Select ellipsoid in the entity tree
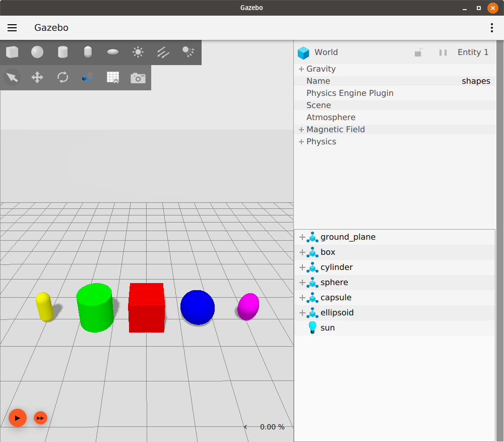The image size is (504, 442). (x=337, y=313)
